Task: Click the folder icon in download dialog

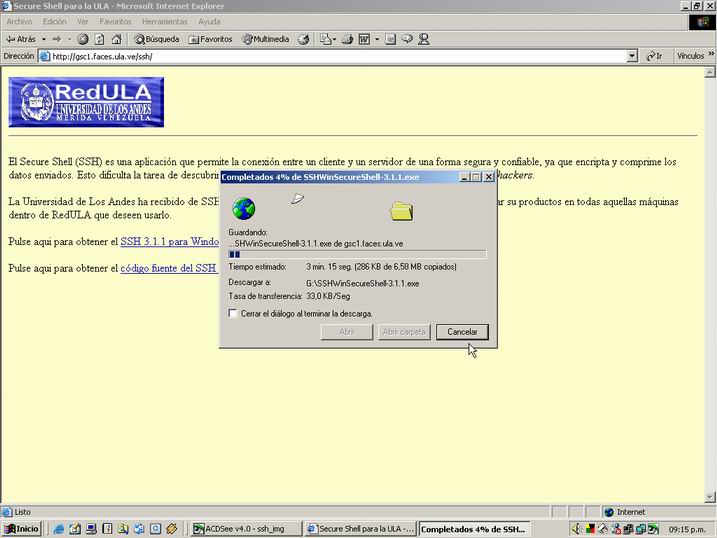Action: coord(401,211)
